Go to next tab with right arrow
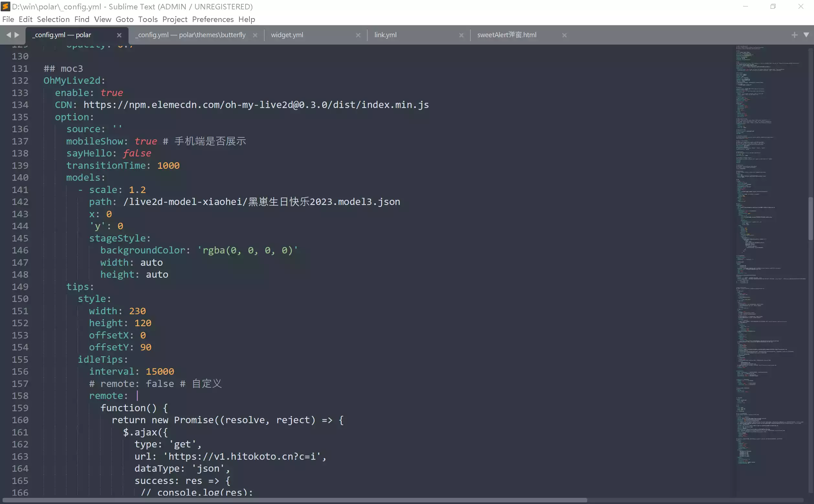This screenshot has height=504, width=814. click(x=17, y=35)
